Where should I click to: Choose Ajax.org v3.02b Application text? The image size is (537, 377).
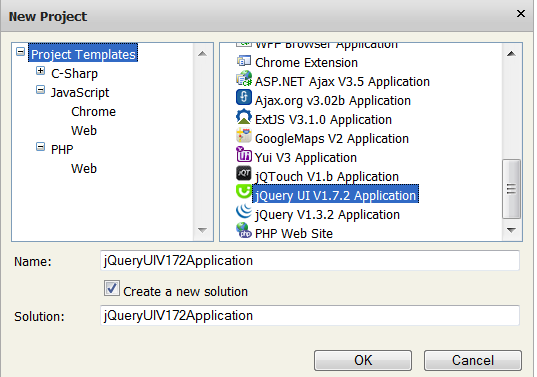click(x=333, y=101)
